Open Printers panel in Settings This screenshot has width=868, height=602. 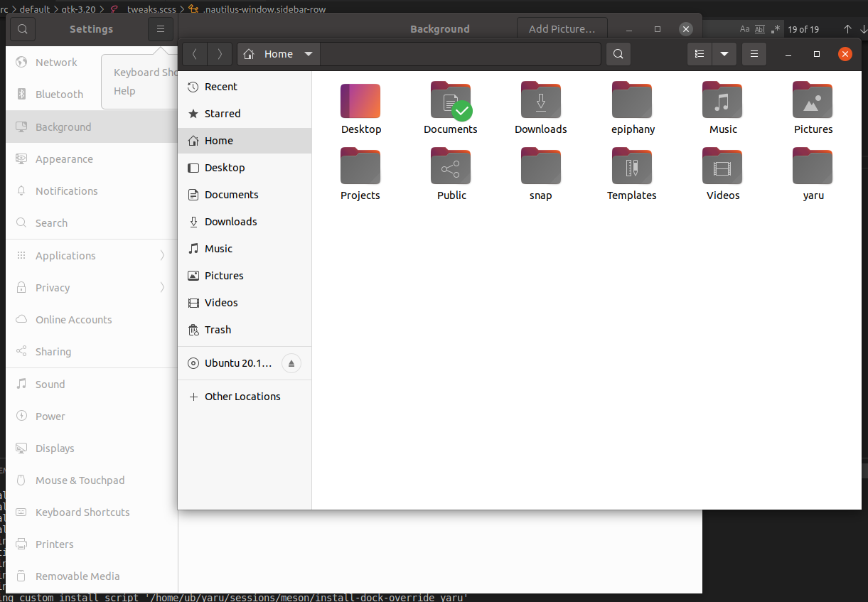point(92,544)
